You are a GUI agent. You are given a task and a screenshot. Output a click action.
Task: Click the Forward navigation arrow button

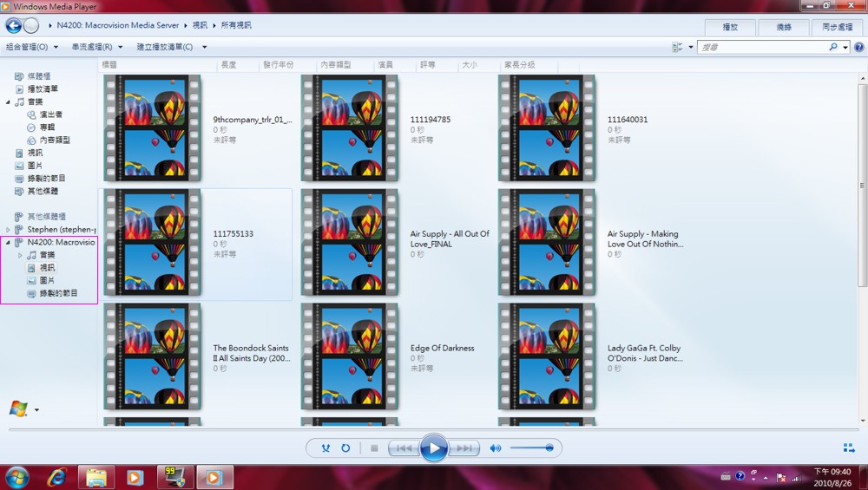click(x=31, y=25)
